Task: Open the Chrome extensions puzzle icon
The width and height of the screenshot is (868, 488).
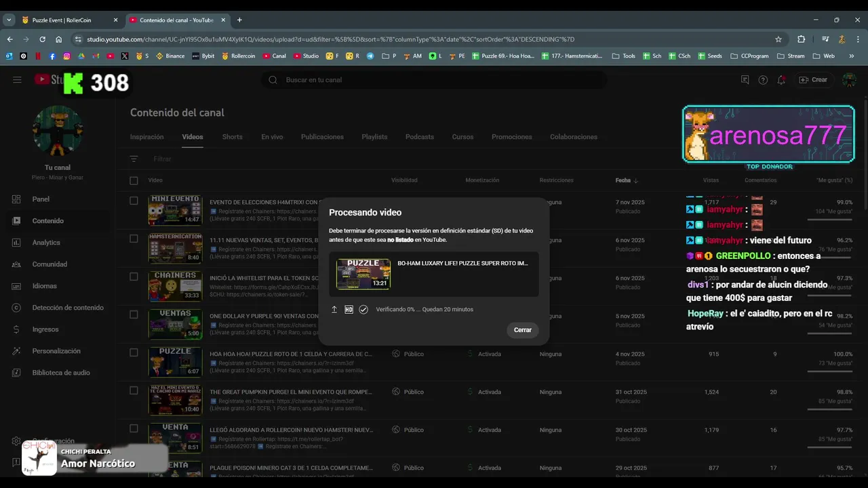Action: (801, 39)
